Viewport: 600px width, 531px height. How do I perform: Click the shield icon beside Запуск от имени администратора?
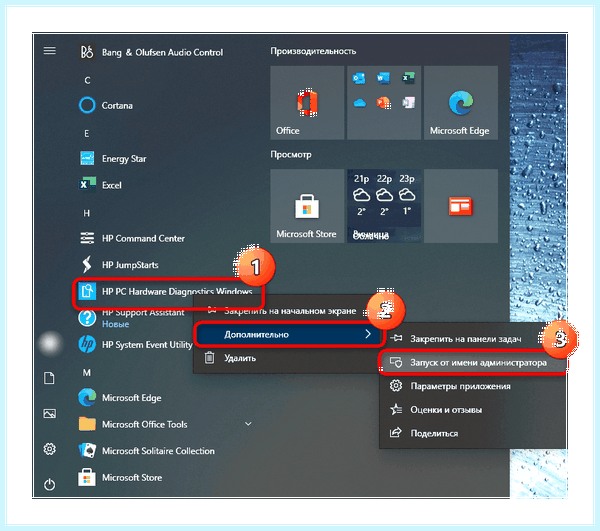tap(396, 362)
